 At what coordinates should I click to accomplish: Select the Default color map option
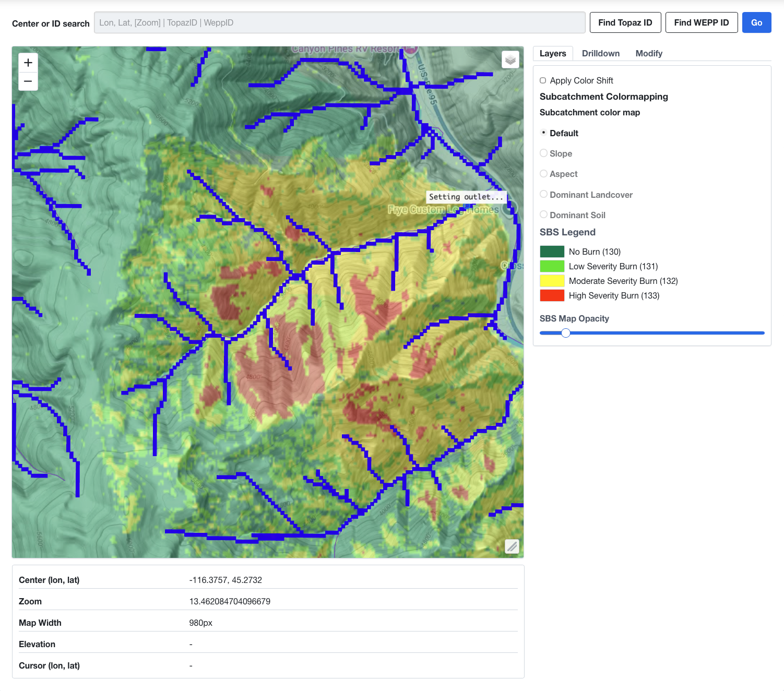(544, 133)
